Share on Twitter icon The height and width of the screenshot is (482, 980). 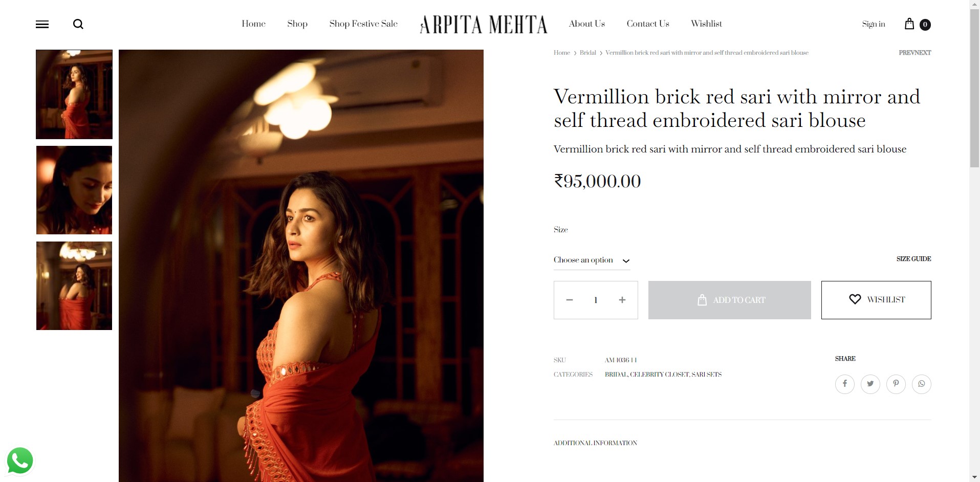click(x=870, y=384)
